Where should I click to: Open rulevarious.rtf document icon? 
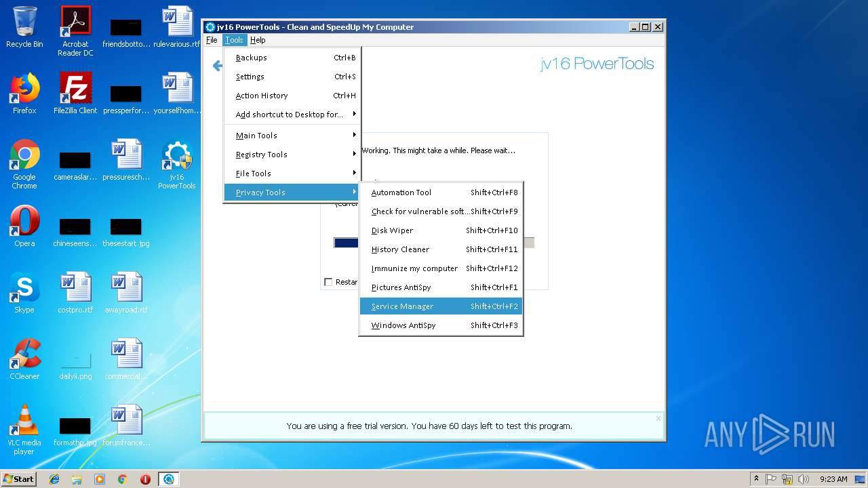[x=177, y=27]
